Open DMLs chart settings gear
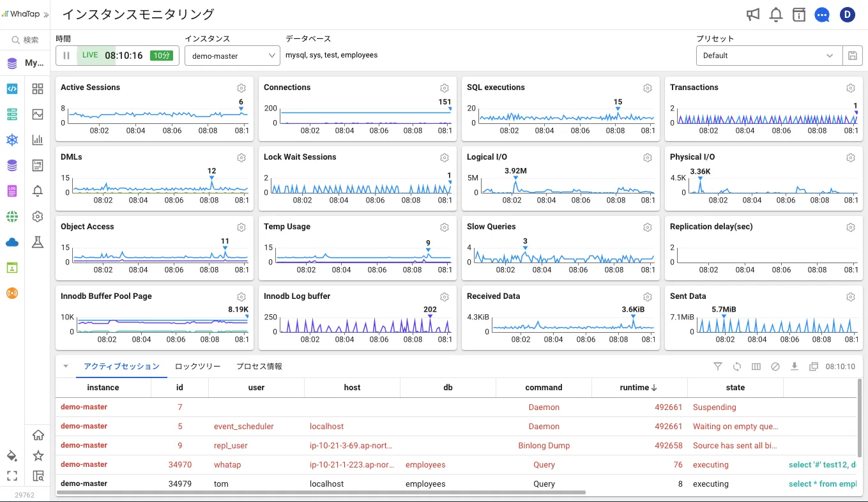 point(241,158)
